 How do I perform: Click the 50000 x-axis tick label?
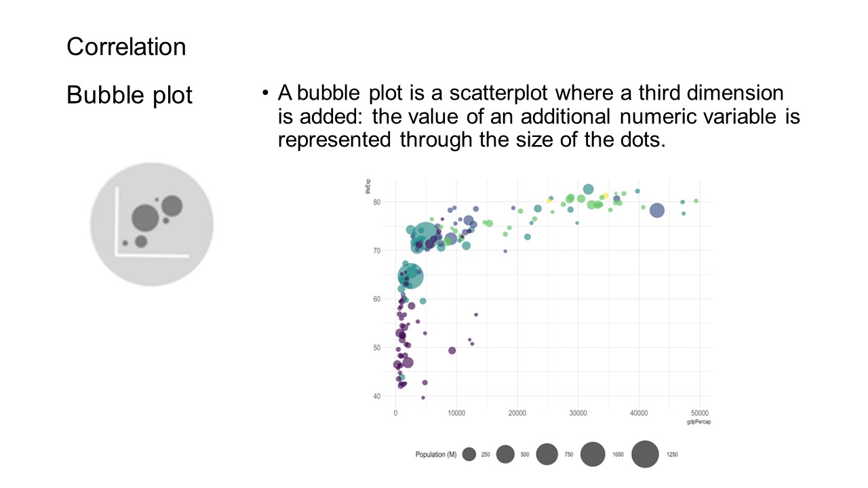point(700,412)
